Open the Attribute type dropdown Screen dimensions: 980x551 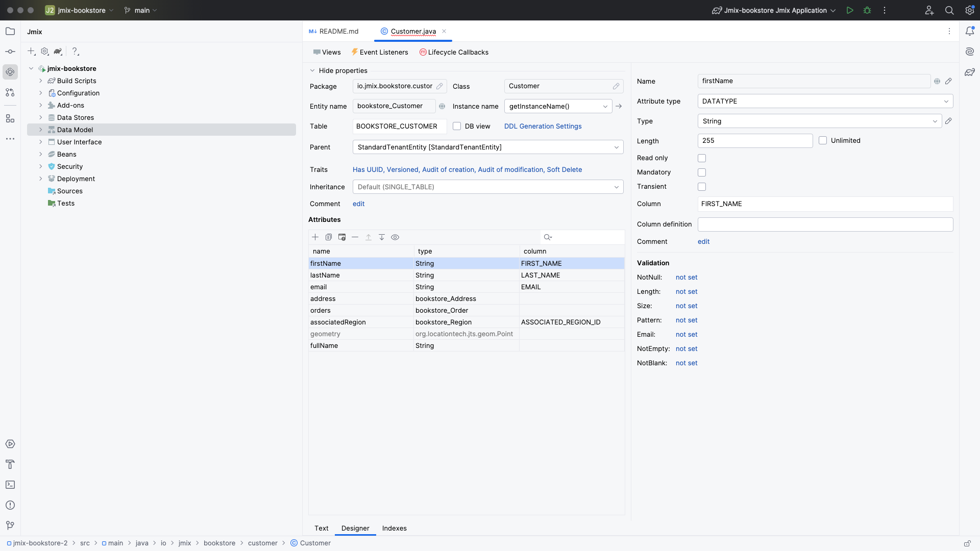tap(825, 102)
